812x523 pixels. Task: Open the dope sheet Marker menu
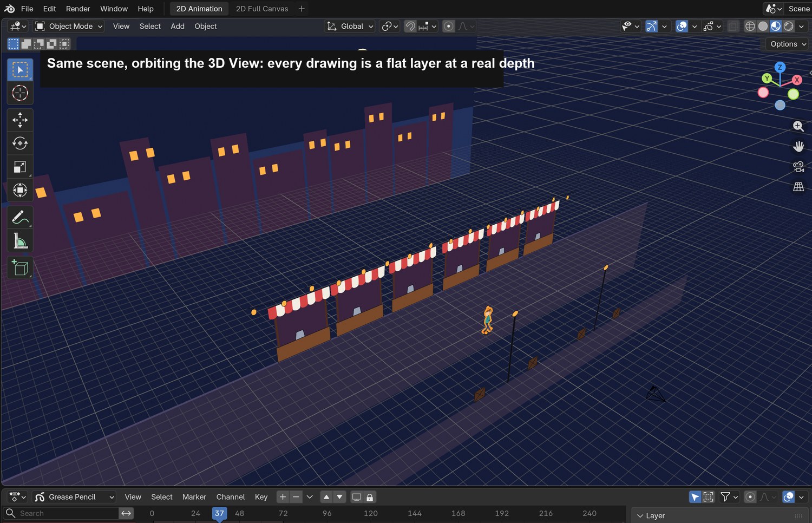pyautogui.click(x=194, y=497)
